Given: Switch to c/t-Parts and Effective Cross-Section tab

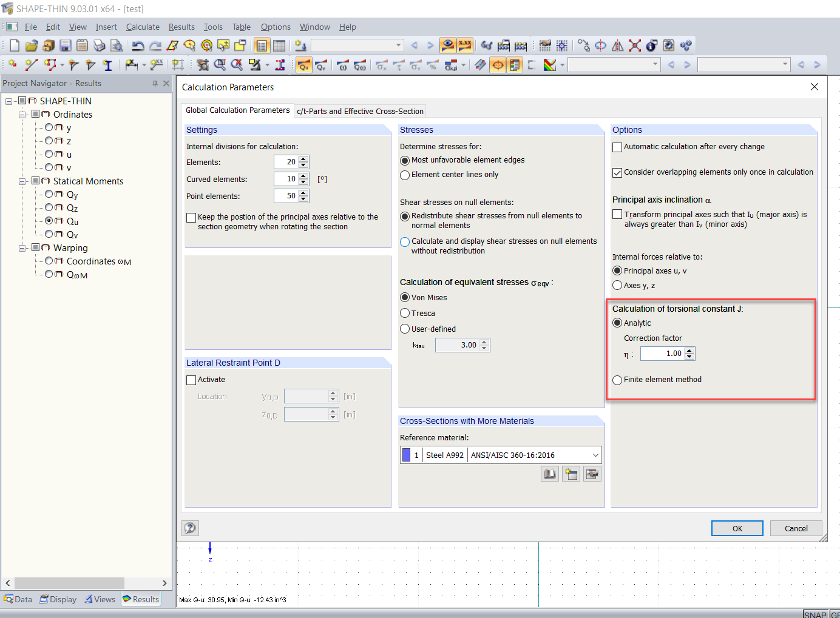Looking at the screenshot, I should tap(360, 111).
